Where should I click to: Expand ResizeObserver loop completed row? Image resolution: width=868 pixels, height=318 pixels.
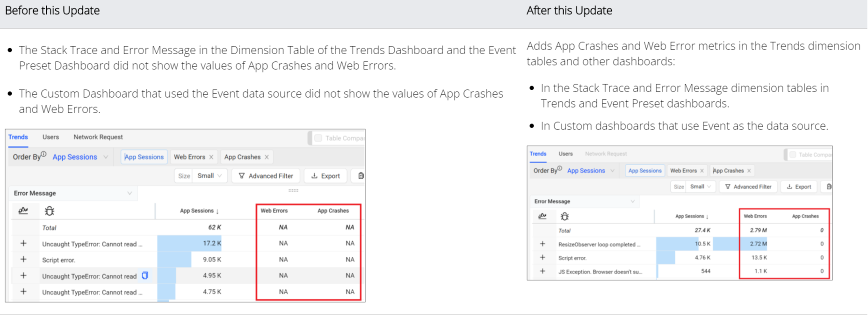(542, 244)
